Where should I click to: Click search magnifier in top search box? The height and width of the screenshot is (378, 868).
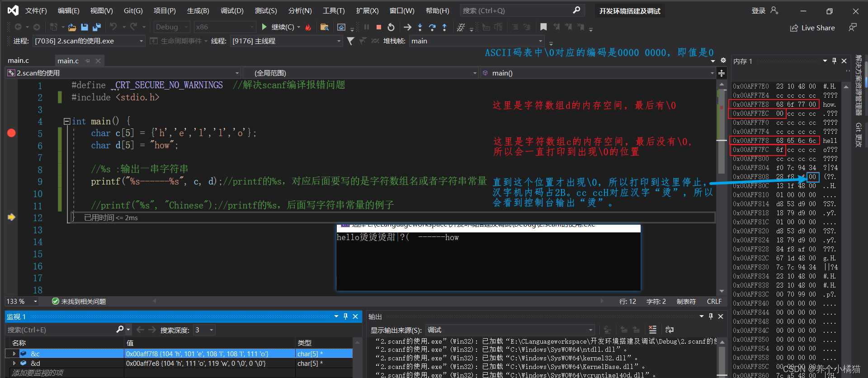coord(576,10)
